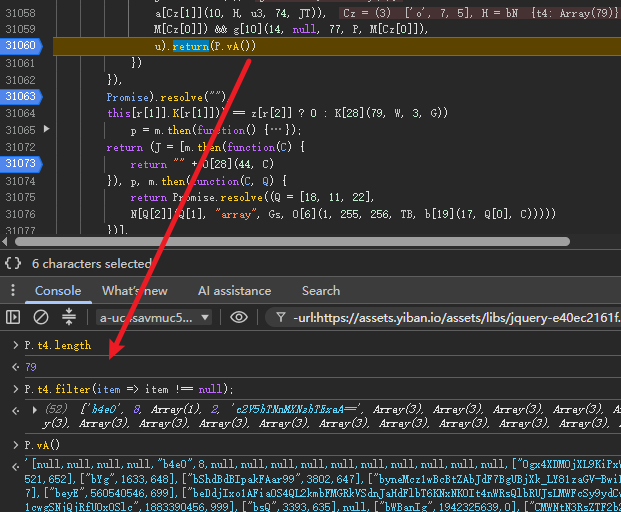Click line number 31058 gutter
This screenshot has height=512, width=621.
coord(21,13)
